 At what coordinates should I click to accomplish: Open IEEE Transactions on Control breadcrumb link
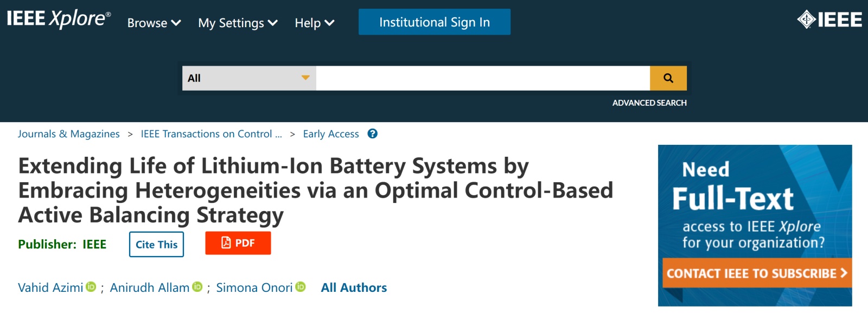[211, 134]
